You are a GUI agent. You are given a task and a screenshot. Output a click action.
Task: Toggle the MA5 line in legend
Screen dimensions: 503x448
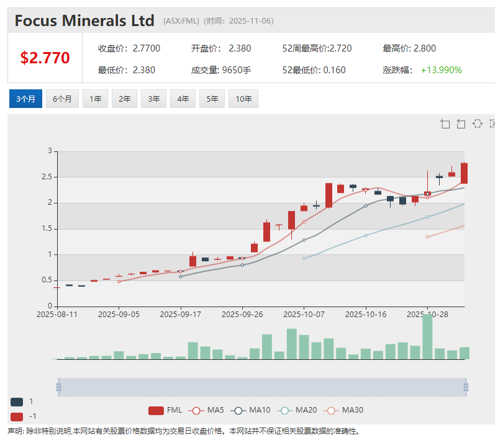(x=206, y=410)
